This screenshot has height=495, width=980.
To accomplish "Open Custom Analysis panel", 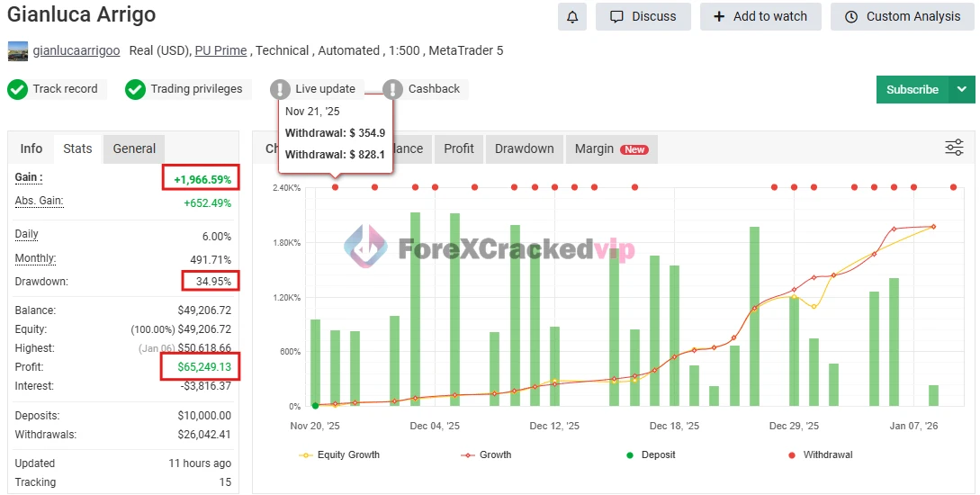I will tap(903, 16).
